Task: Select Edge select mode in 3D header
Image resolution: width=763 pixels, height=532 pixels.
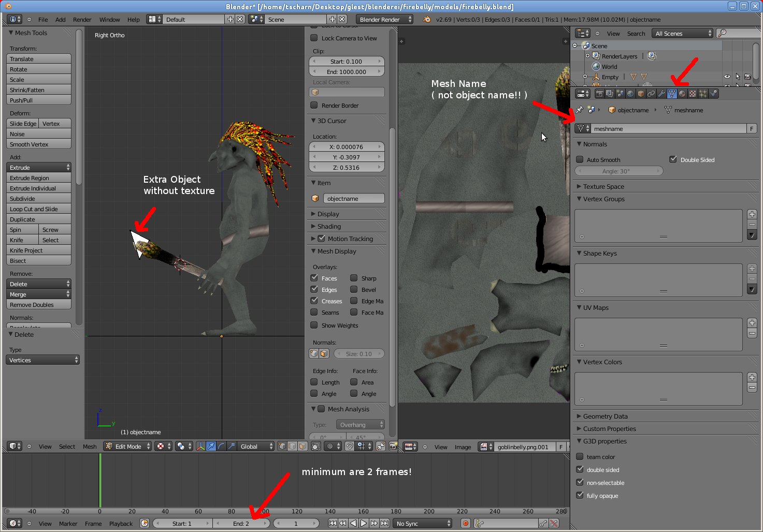Action: 293,446
